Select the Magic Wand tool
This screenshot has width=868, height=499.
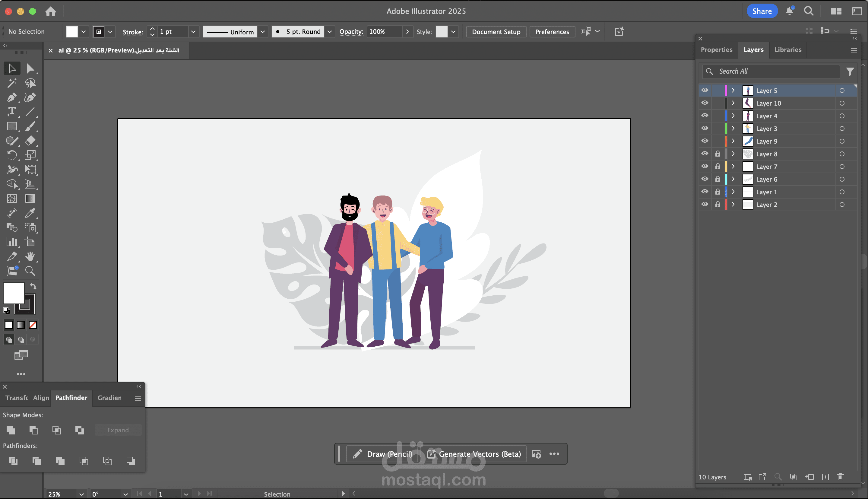tap(12, 83)
